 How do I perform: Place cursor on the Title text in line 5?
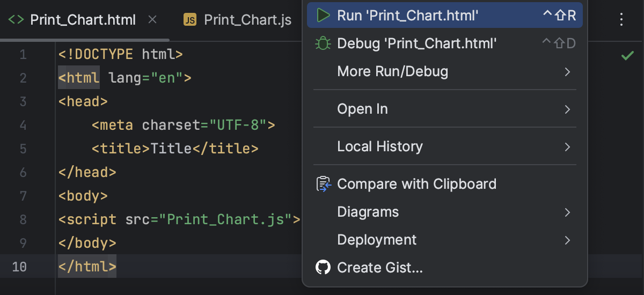click(171, 149)
